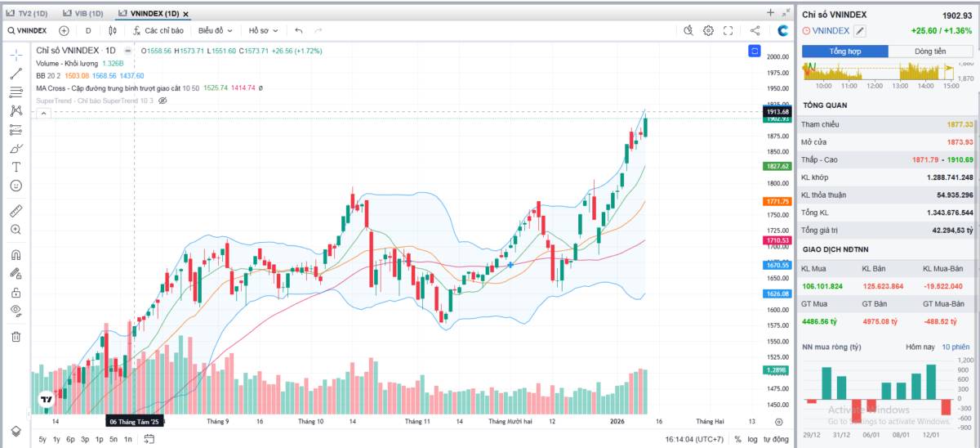Enter fullscreen chart mode

pyautogui.click(x=728, y=30)
